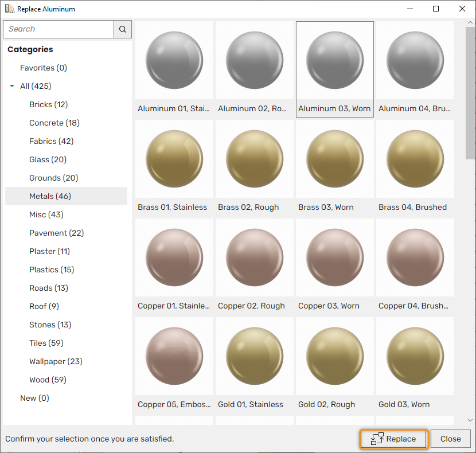Select the Metals (46) category
The width and height of the screenshot is (476, 453).
(x=66, y=196)
